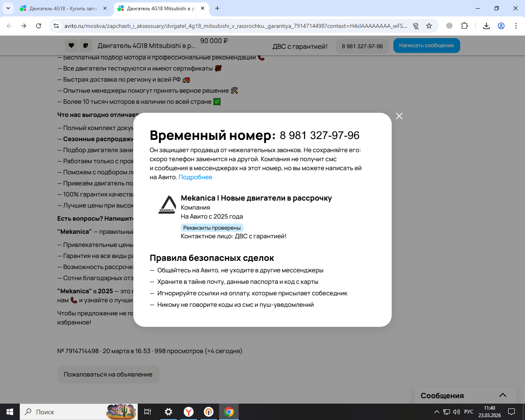Click listing number № 7914714498 line
Image resolution: width=525 pixels, height=420 pixels.
click(x=150, y=351)
